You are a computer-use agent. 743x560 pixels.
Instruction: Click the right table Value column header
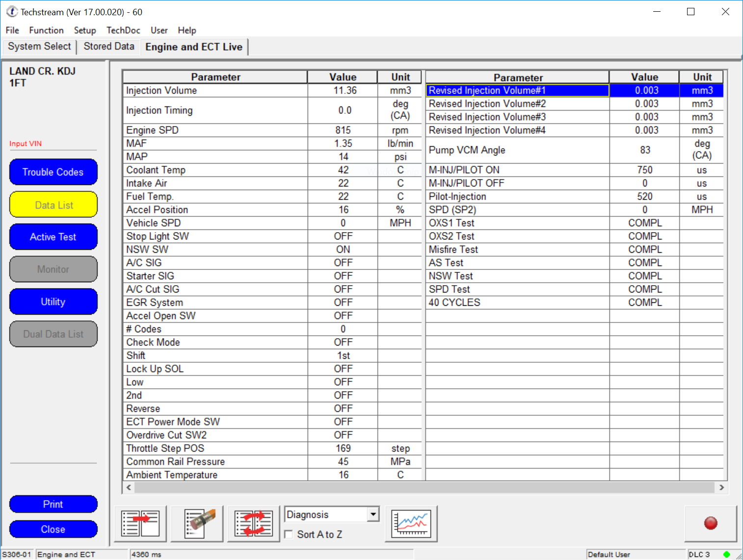pyautogui.click(x=644, y=77)
